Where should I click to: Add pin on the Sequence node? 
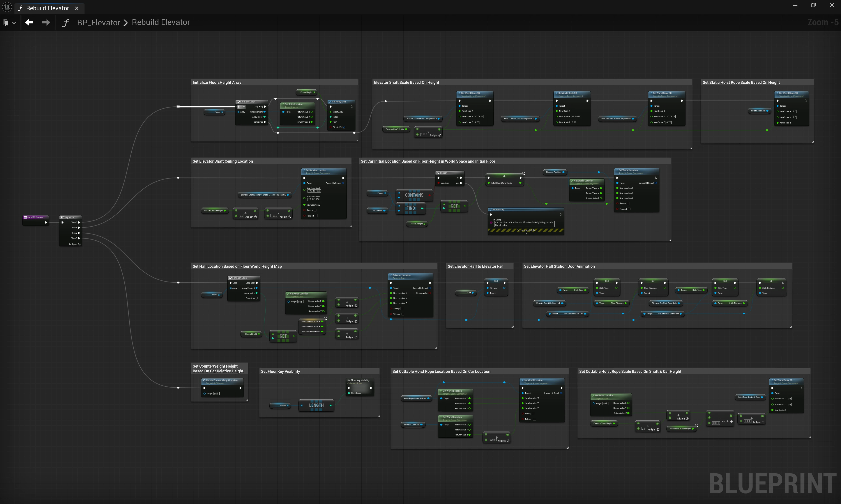(x=79, y=244)
